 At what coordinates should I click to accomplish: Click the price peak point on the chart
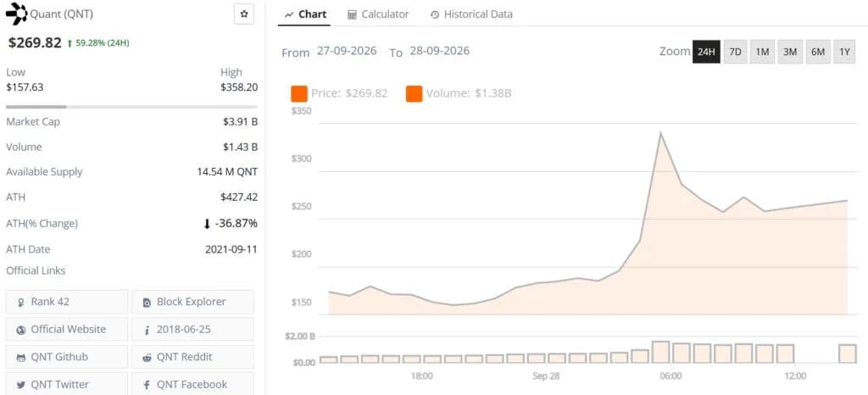tap(660, 133)
